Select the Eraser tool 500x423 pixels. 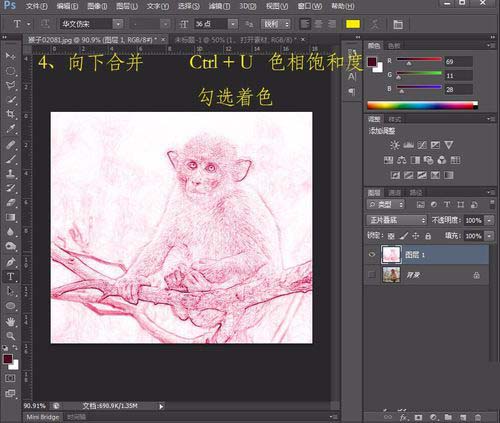click(x=10, y=203)
